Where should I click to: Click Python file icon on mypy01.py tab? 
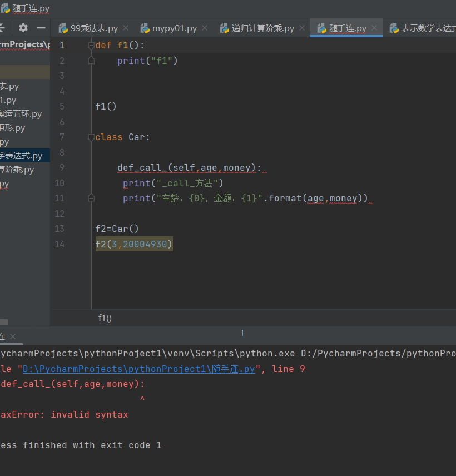tap(145, 28)
